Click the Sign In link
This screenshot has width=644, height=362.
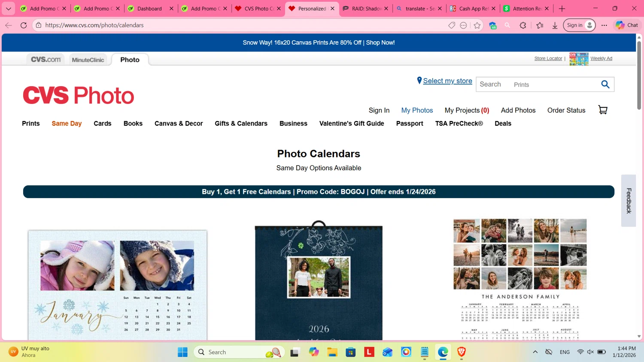[379, 110]
